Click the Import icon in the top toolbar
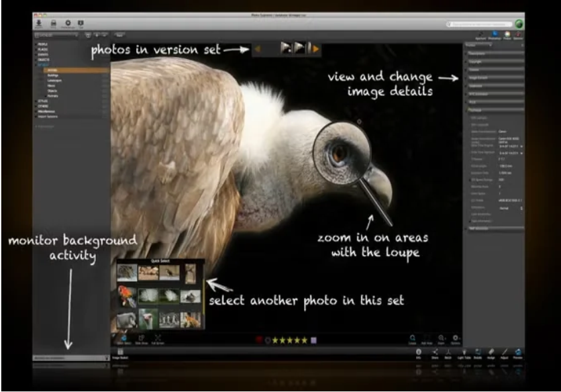This screenshot has width=561, height=392. [39, 23]
